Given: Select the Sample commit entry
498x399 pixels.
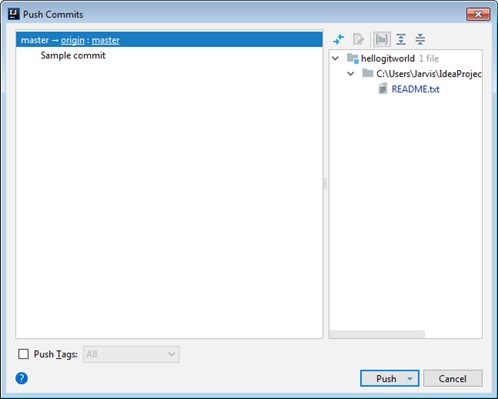Looking at the screenshot, I should [73, 55].
